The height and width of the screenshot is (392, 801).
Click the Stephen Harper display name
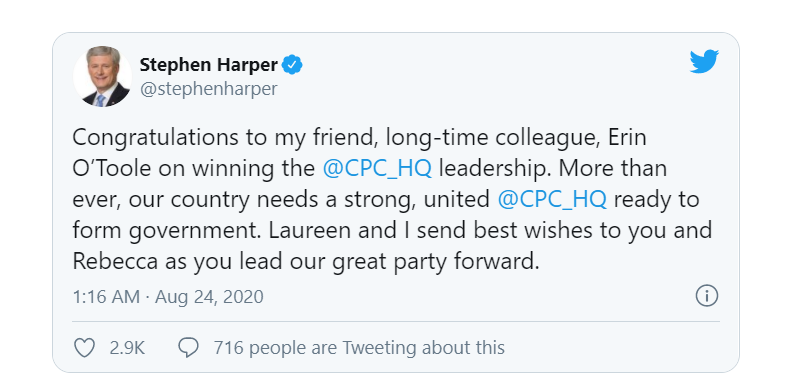[209, 65]
